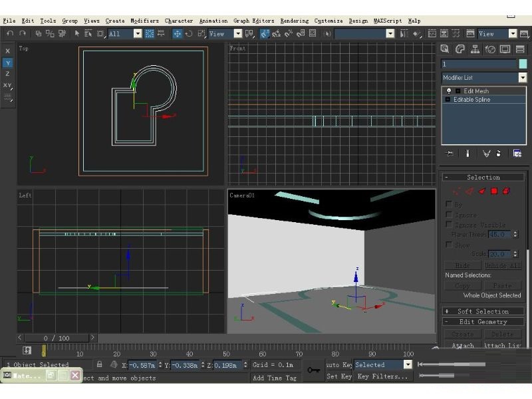Click the Key Filters button
532x399 pixels.
[x=382, y=376]
